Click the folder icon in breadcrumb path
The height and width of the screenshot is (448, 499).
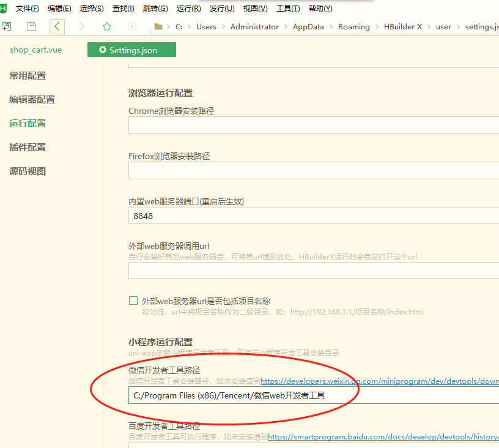pyautogui.click(x=159, y=27)
